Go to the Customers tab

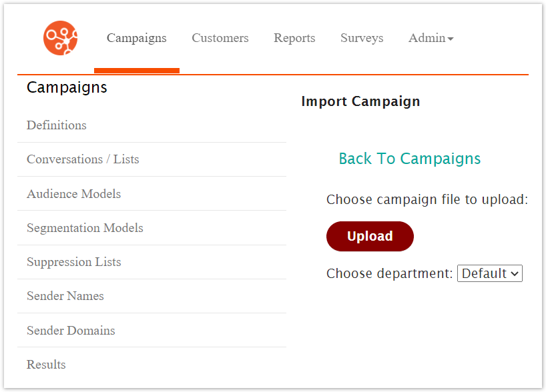point(220,38)
